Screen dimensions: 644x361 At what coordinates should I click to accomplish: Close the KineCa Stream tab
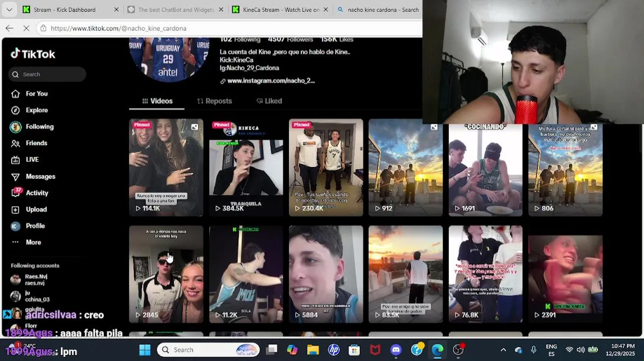click(x=326, y=10)
